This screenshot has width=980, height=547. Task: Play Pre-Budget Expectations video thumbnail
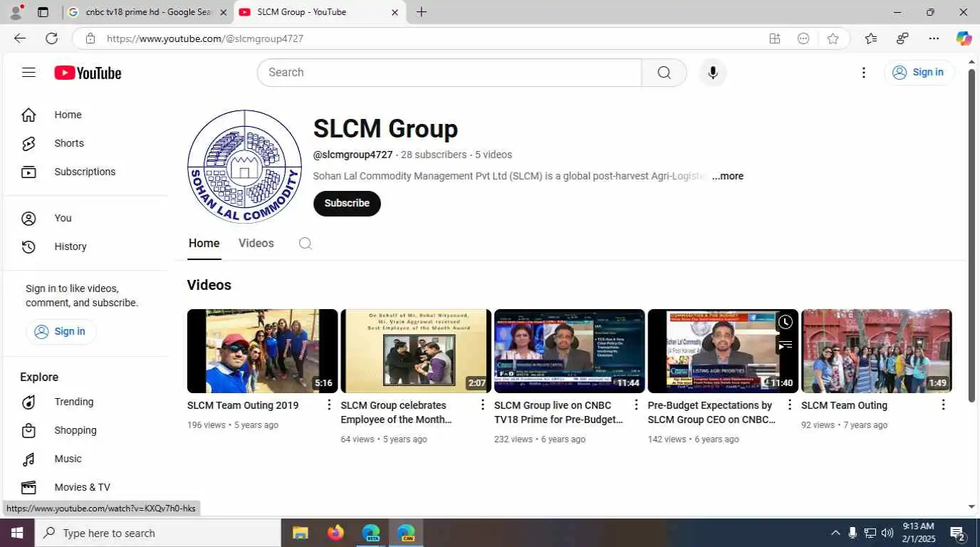click(x=723, y=351)
